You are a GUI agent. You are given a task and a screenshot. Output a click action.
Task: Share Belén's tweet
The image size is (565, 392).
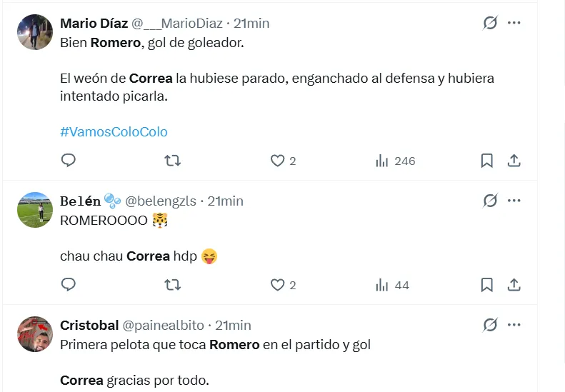514,285
